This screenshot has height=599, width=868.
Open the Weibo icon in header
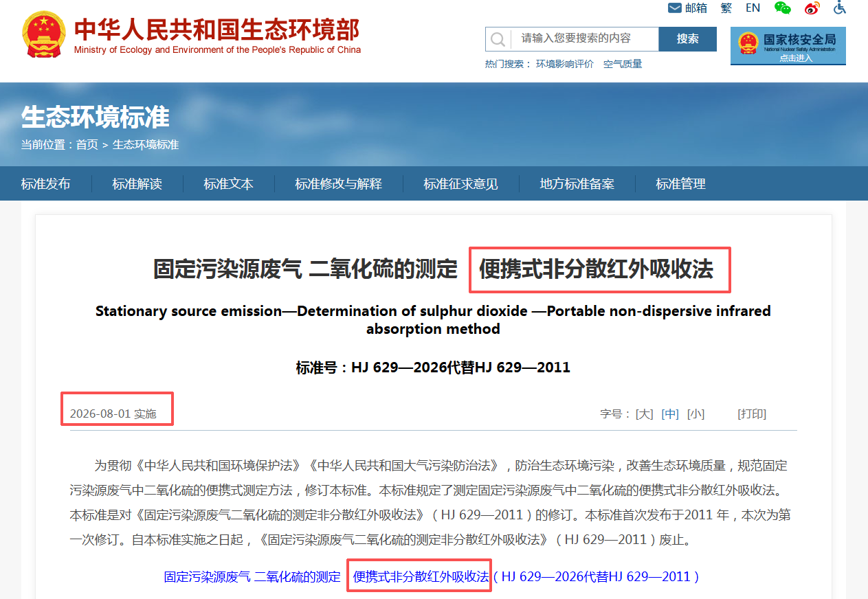812,8
